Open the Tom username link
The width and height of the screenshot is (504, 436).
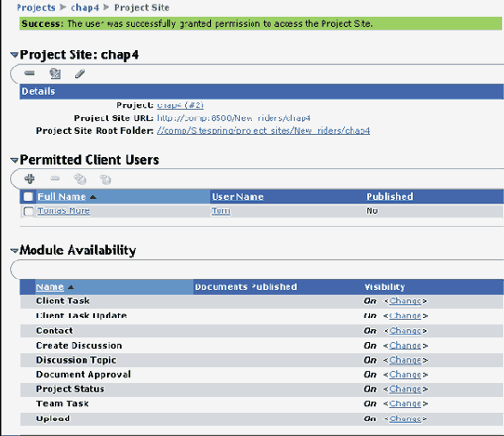220,211
